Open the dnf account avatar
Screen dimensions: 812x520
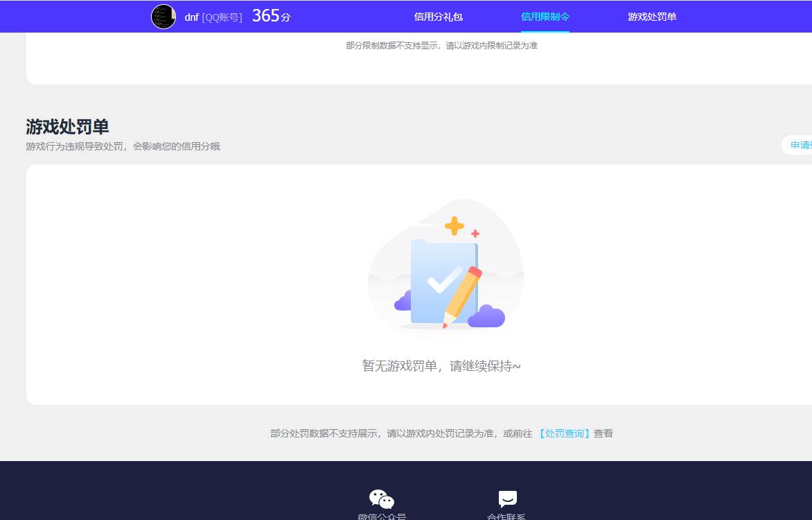(164, 17)
